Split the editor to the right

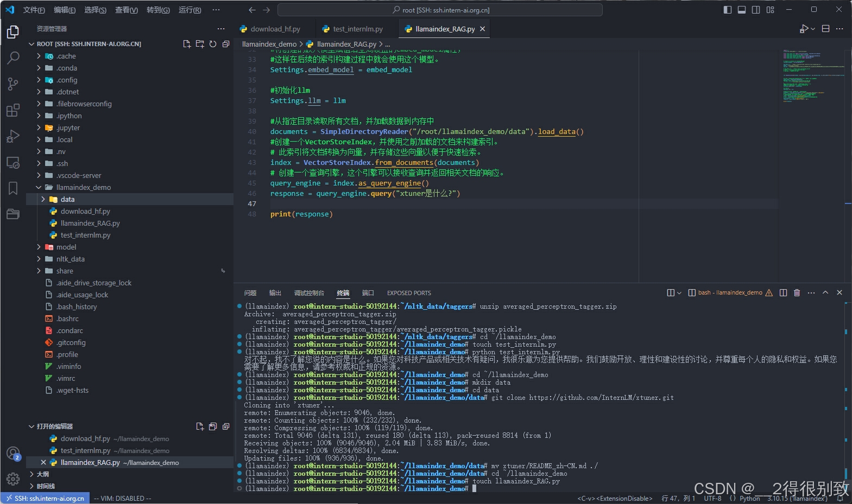pyautogui.click(x=826, y=29)
